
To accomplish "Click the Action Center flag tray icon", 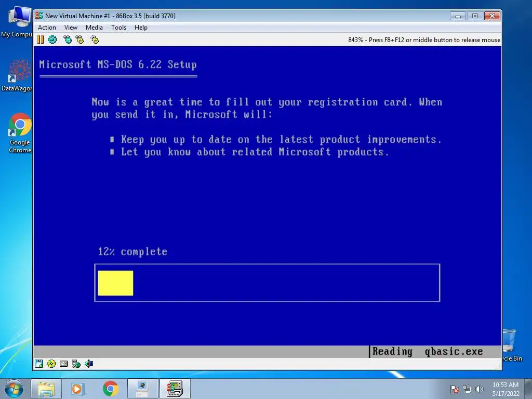I will tap(455, 389).
